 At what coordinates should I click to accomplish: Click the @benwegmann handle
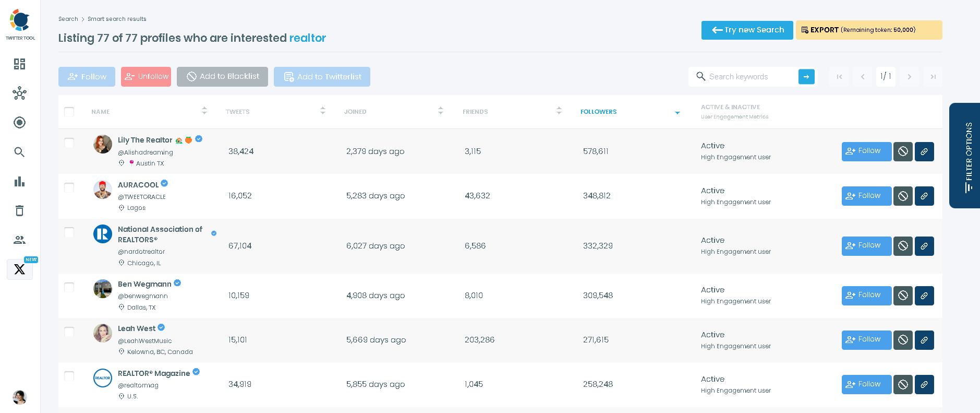pos(143,296)
